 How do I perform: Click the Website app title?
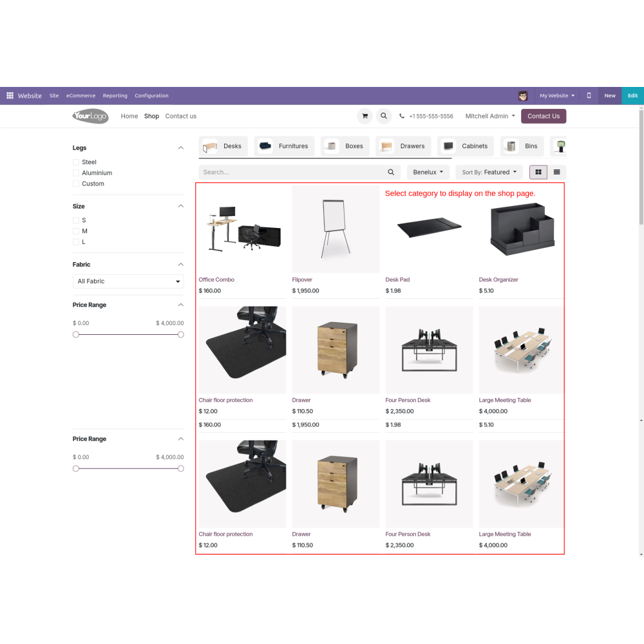click(x=30, y=96)
